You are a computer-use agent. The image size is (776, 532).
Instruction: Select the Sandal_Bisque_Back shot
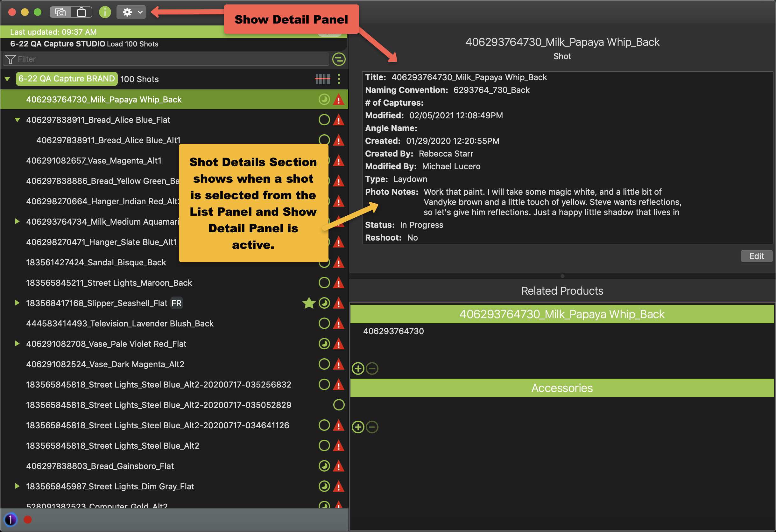[x=96, y=263]
